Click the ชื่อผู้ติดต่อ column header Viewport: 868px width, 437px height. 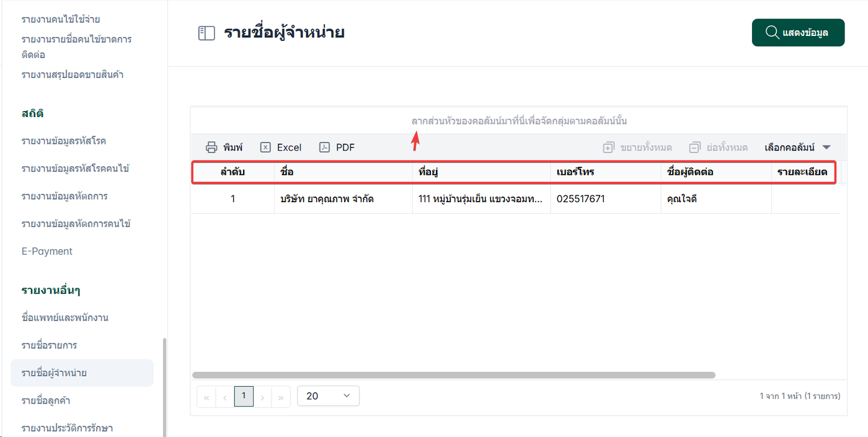716,172
